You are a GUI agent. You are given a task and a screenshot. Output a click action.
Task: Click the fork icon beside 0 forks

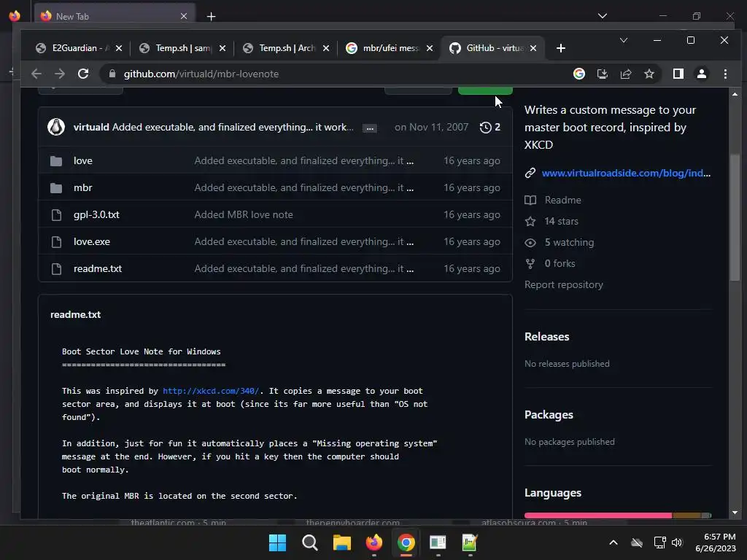click(x=530, y=263)
